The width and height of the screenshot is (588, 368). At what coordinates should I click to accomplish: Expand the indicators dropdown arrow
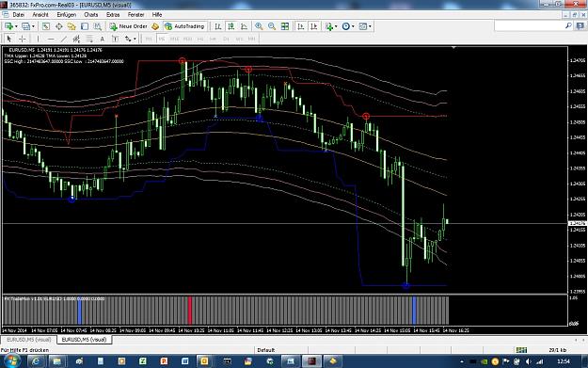pos(336,26)
